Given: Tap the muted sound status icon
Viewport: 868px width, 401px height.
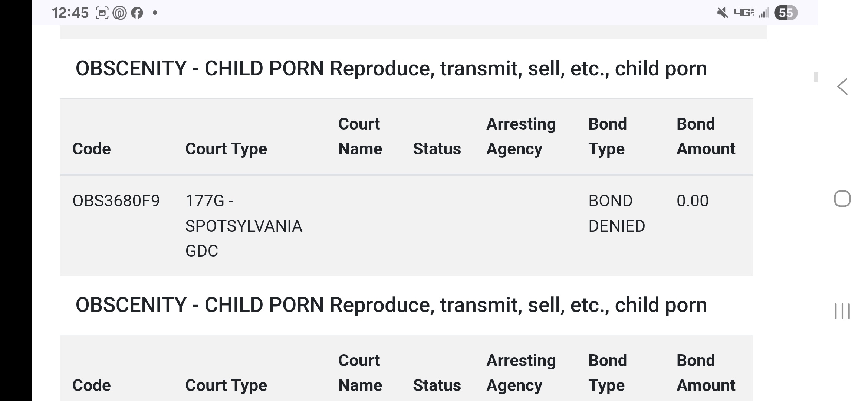Looking at the screenshot, I should tap(722, 13).
